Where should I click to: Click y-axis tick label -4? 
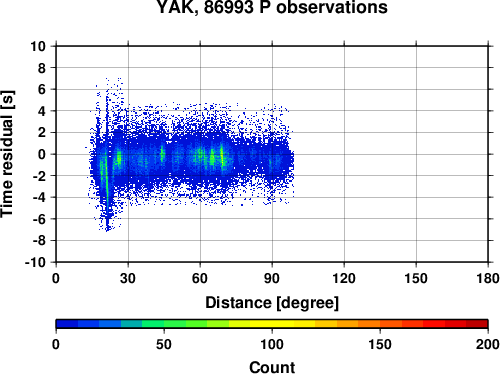point(39,197)
